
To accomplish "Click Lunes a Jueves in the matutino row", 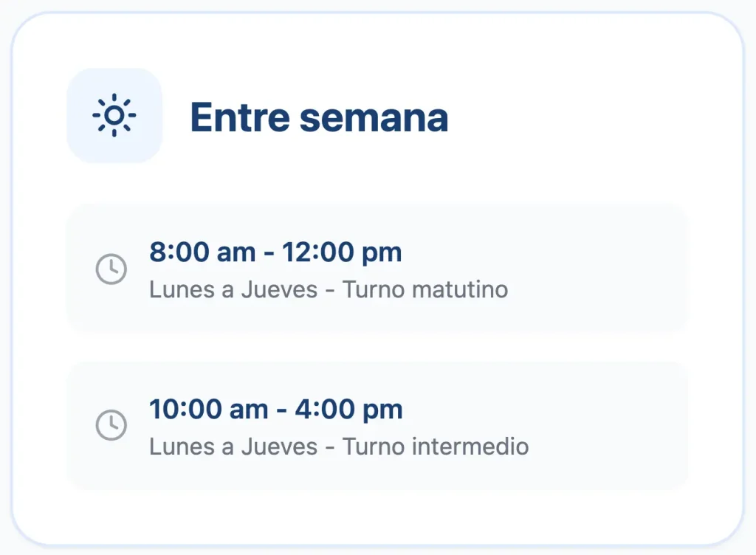I will tap(233, 289).
